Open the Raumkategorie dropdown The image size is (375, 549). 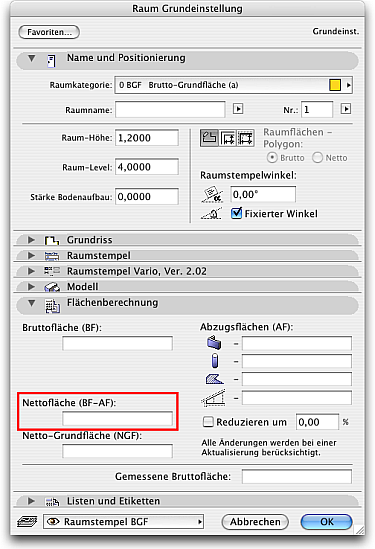[x=233, y=85]
